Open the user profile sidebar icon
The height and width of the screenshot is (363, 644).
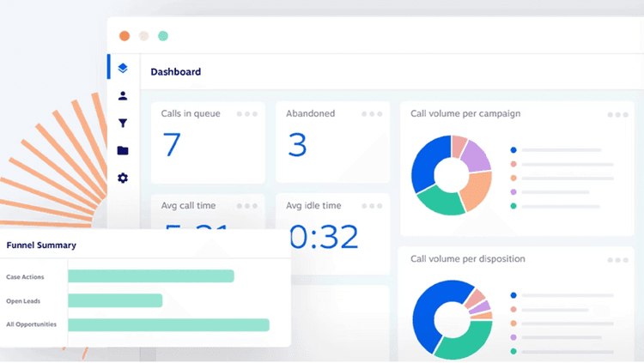point(123,96)
